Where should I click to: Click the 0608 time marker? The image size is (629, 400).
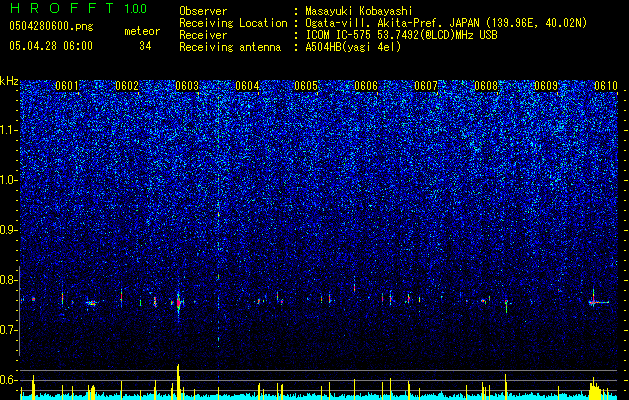point(486,86)
